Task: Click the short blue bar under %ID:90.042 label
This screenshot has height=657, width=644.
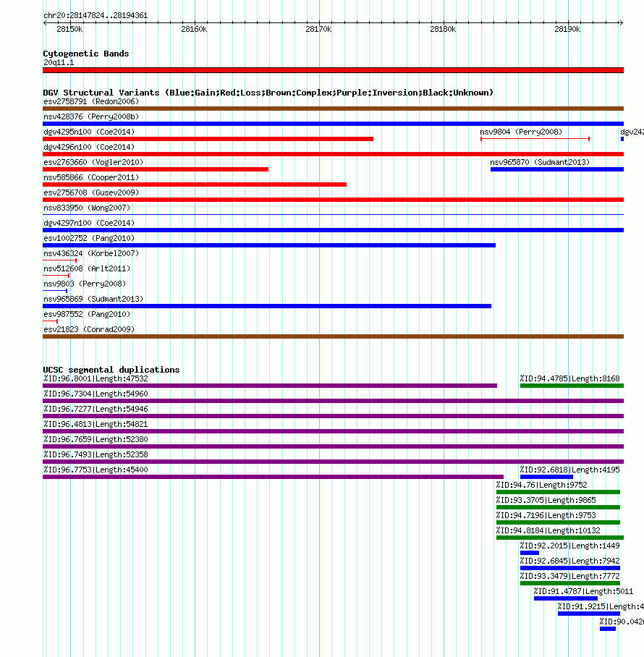Action: pyautogui.click(x=608, y=629)
